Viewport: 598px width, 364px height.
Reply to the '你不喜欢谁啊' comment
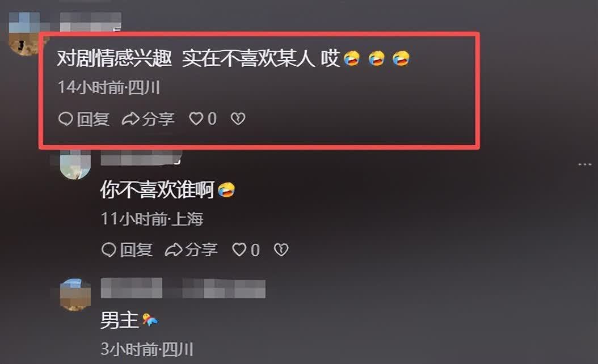127,250
